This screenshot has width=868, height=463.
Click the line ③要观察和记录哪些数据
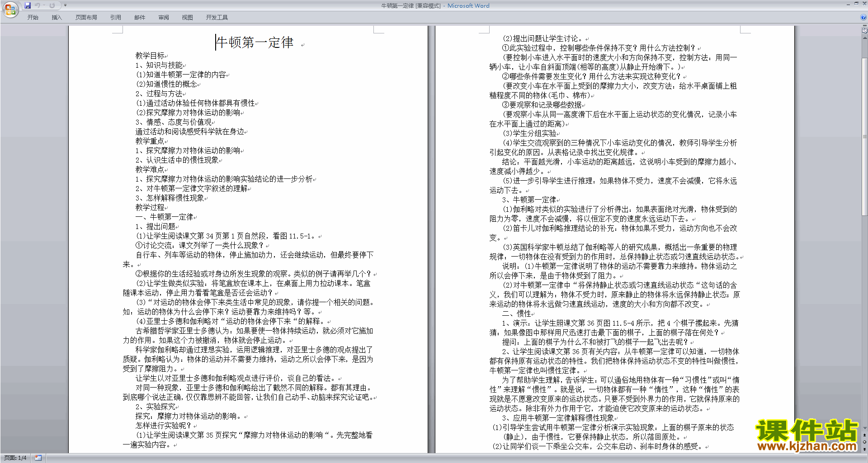(542, 105)
